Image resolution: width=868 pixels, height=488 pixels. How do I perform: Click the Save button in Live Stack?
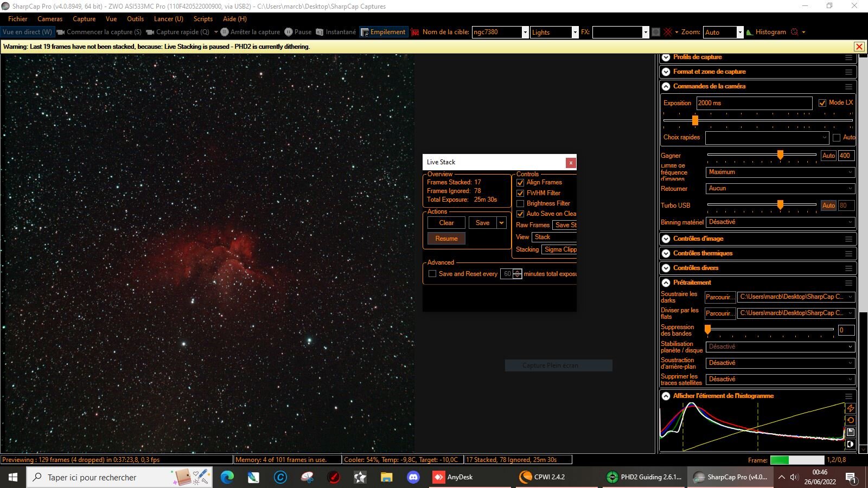pyautogui.click(x=482, y=223)
